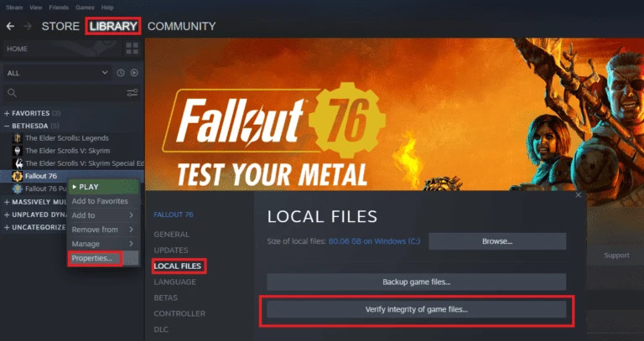Screen dimensions: 644x341
Task: Click the Browse... button
Action: (x=497, y=241)
